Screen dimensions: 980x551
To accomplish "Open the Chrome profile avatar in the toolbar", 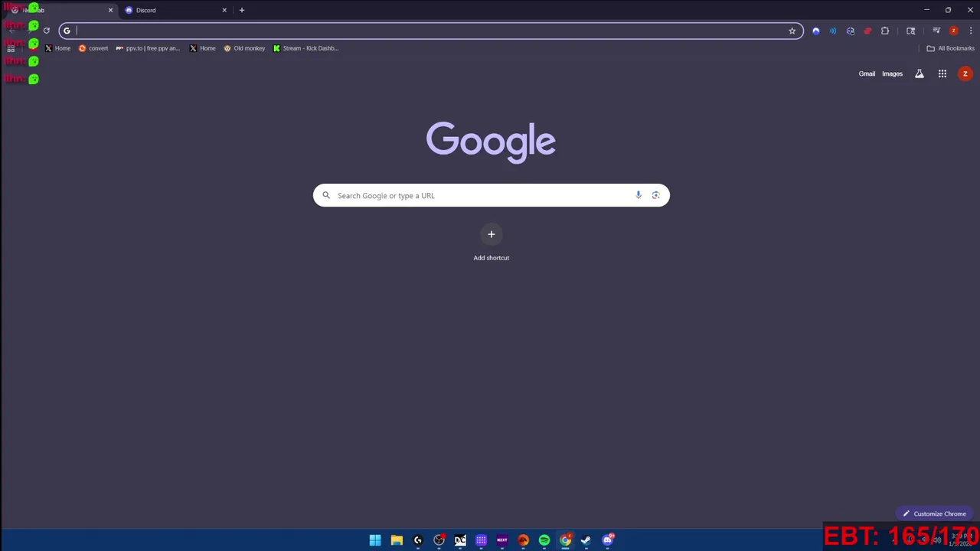I will [954, 31].
